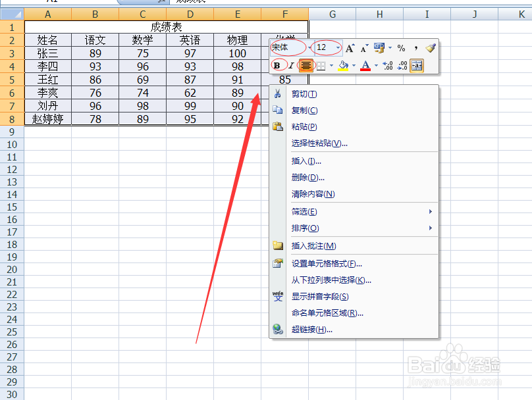
Task: Select the Increase Font Size icon
Action: tap(350, 46)
